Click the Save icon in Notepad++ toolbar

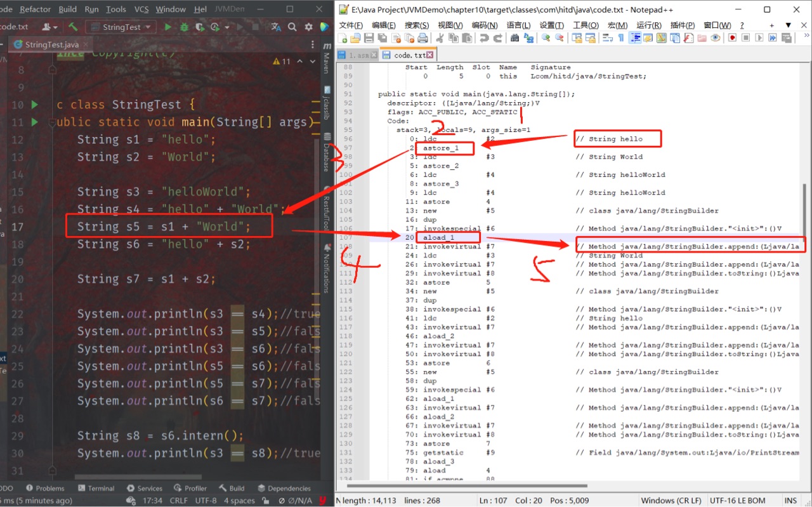coord(369,38)
